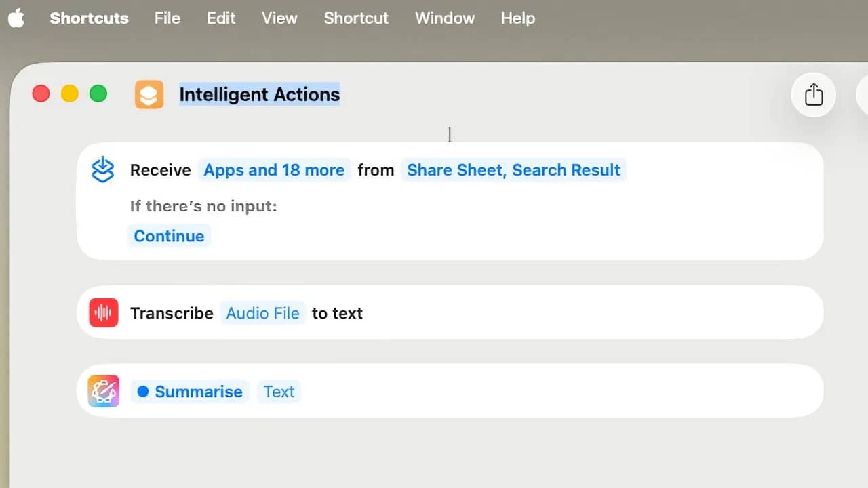Image resolution: width=868 pixels, height=488 pixels.
Task: Open the File menu
Action: click(167, 18)
